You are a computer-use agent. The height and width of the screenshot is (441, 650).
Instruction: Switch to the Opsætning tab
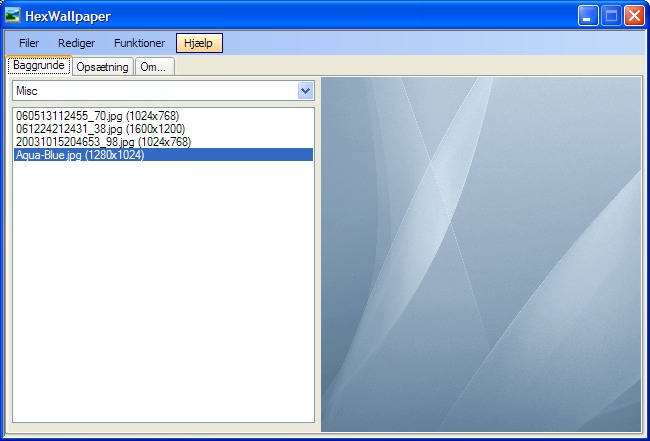102,67
